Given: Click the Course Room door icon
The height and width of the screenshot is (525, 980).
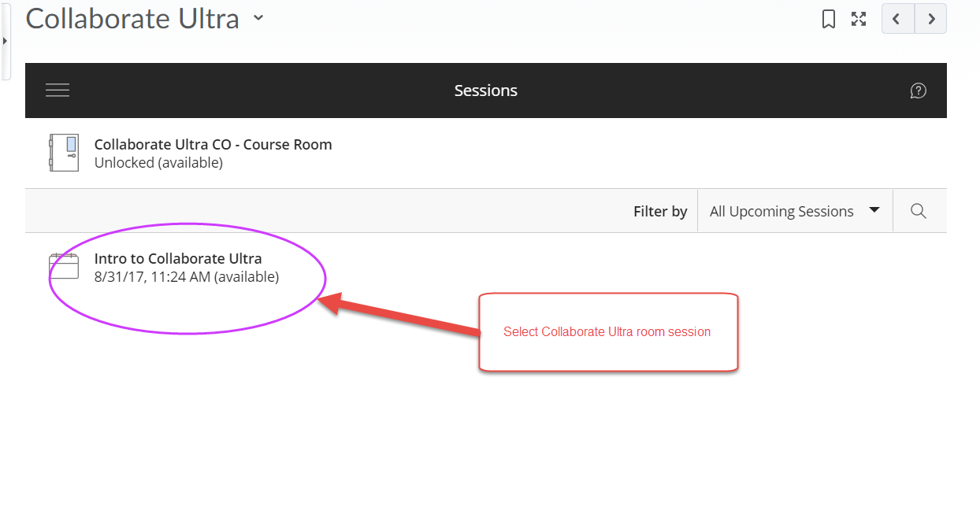Looking at the screenshot, I should pyautogui.click(x=63, y=153).
